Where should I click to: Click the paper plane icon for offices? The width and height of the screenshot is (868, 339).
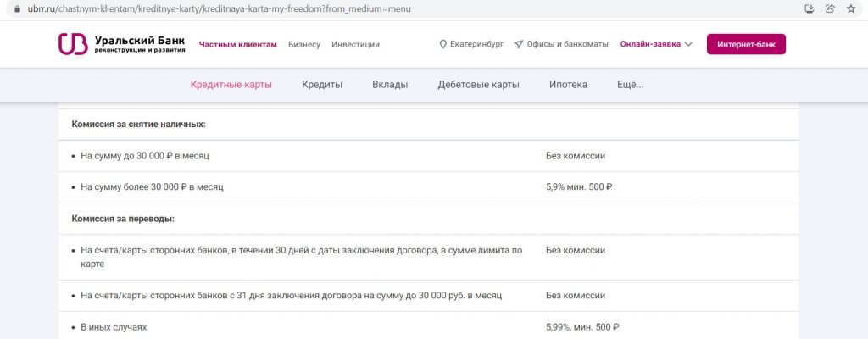click(x=518, y=44)
